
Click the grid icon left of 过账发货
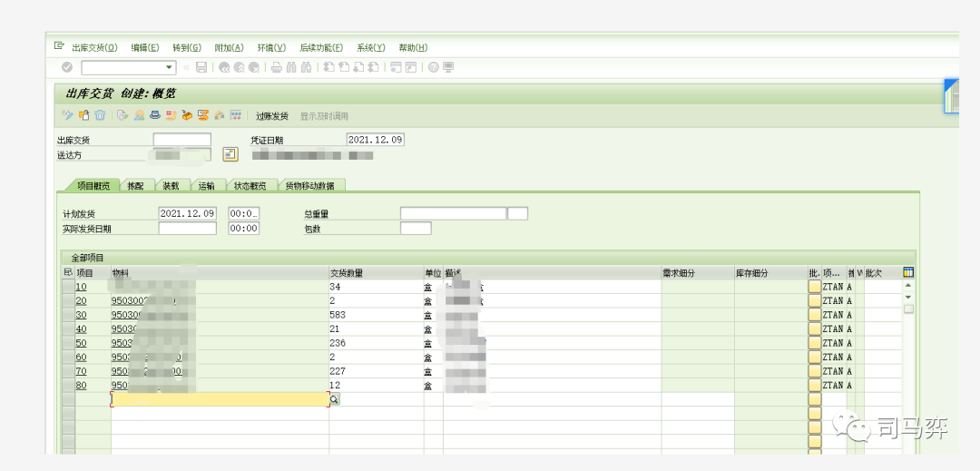(x=236, y=115)
